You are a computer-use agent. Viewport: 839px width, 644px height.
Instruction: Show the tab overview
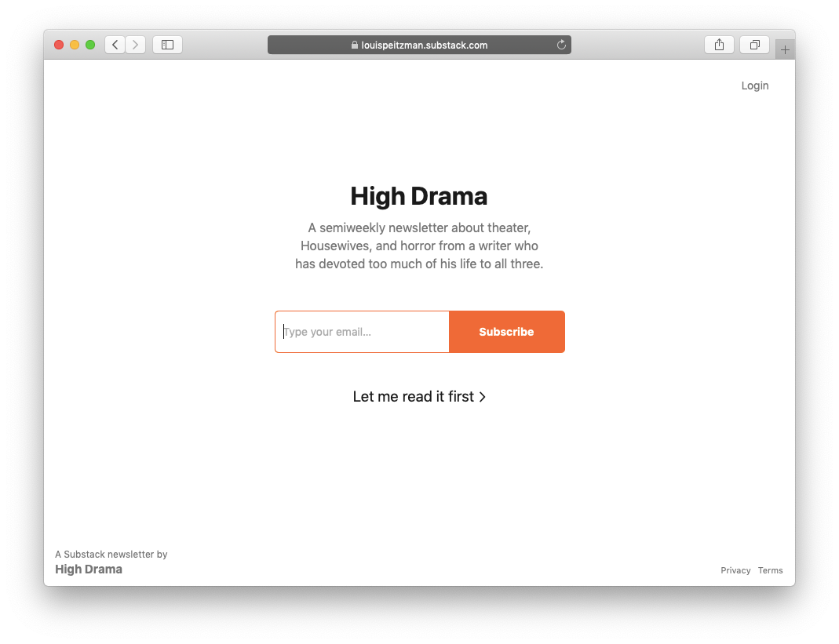pos(754,45)
